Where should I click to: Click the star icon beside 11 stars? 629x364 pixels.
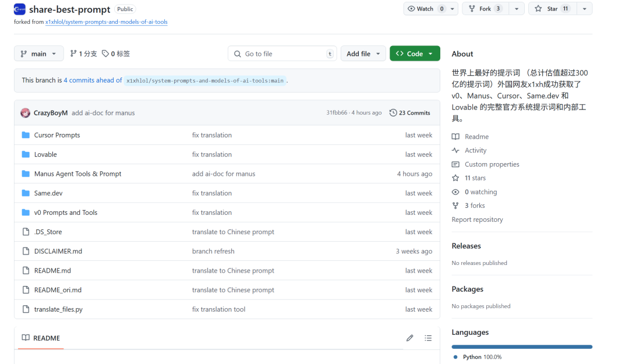[455, 178]
